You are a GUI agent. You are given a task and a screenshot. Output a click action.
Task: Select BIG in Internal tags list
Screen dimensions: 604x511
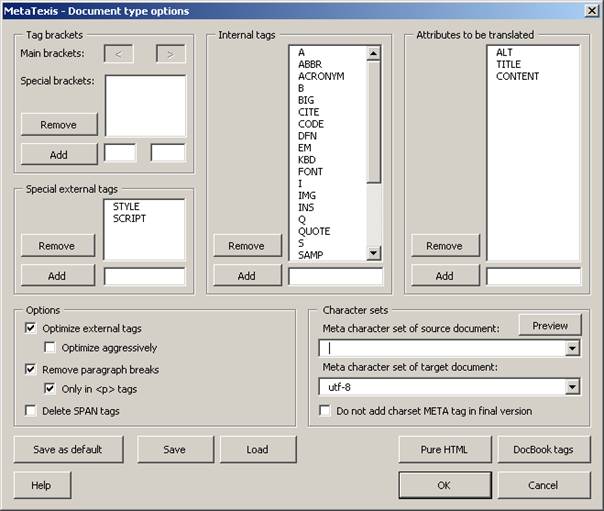coord(306,100)
